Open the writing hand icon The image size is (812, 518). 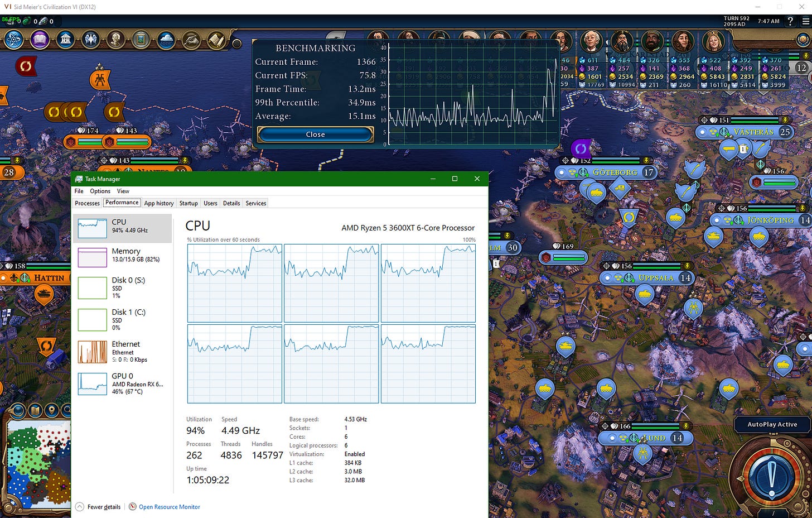(x=191, y=40)
